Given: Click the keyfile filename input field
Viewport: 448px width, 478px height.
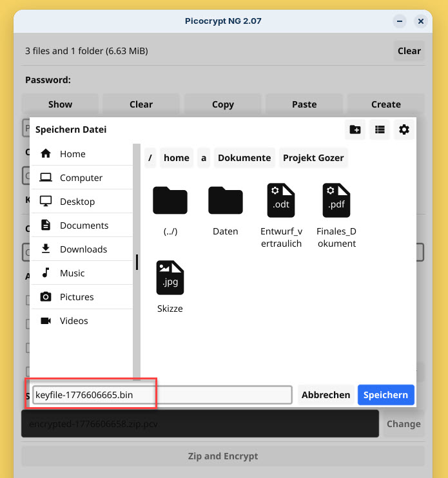Looking at the screenshot, I should (161, 395).
